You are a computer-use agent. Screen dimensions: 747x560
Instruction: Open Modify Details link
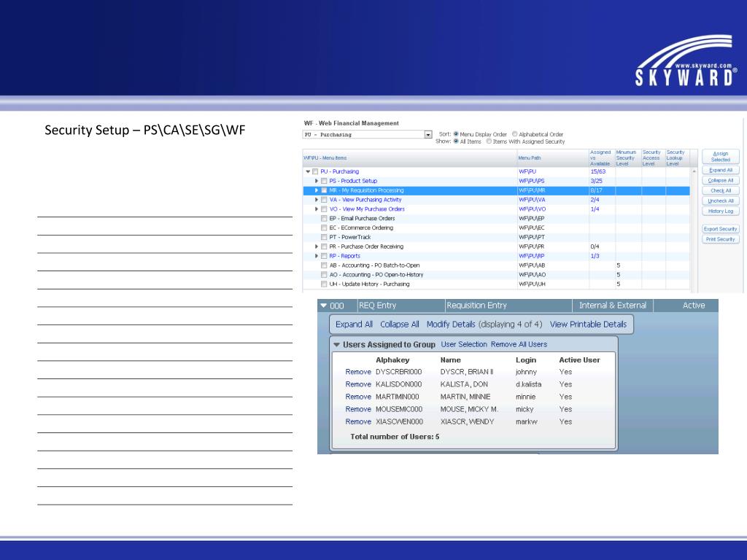point(451,324)
